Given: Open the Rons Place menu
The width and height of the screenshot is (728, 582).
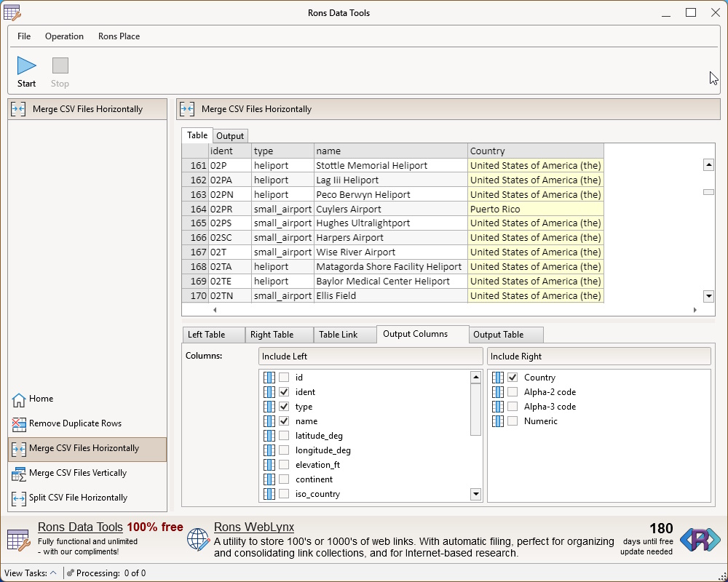Looking at the screenshot, I should (119, 36).
